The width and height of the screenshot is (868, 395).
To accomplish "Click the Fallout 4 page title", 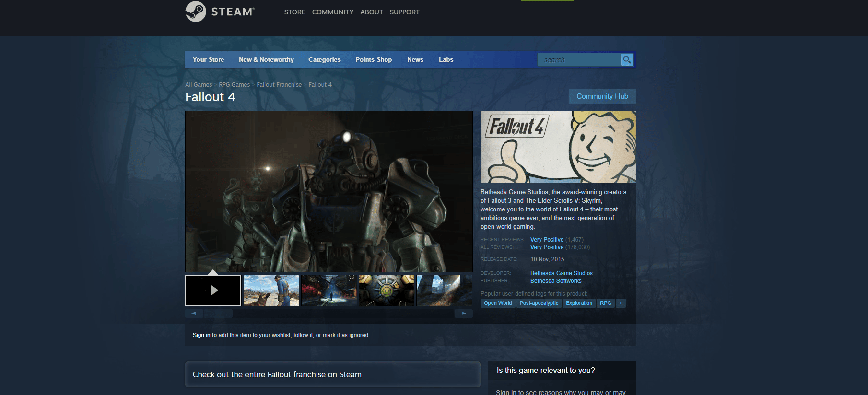I will [x=210, y=97].
